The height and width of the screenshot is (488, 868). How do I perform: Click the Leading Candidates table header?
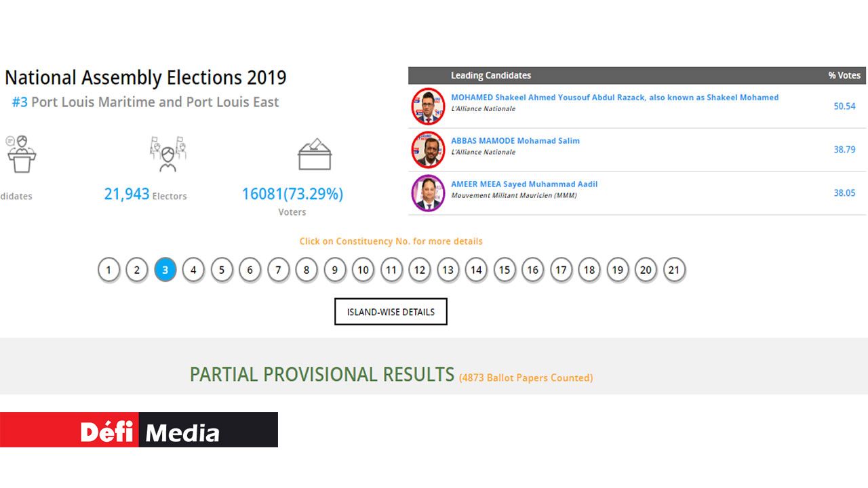tap(491, 75)
